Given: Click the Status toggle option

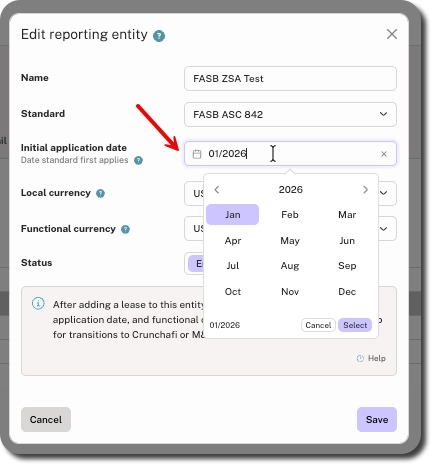Looking at the screenshot, I should (x=196, y=264).
